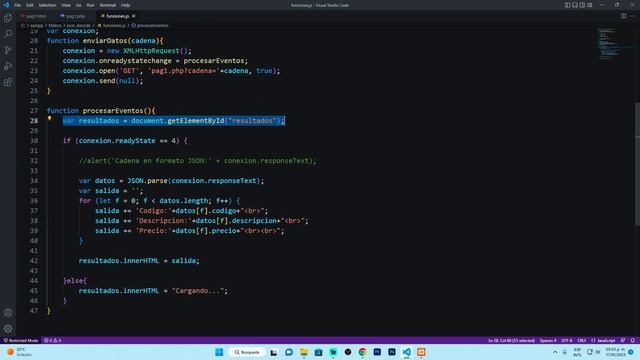The image size is (640, 360).
Task: Open the Edit menu
Action: pyautogui.click(x=30, y=5)
